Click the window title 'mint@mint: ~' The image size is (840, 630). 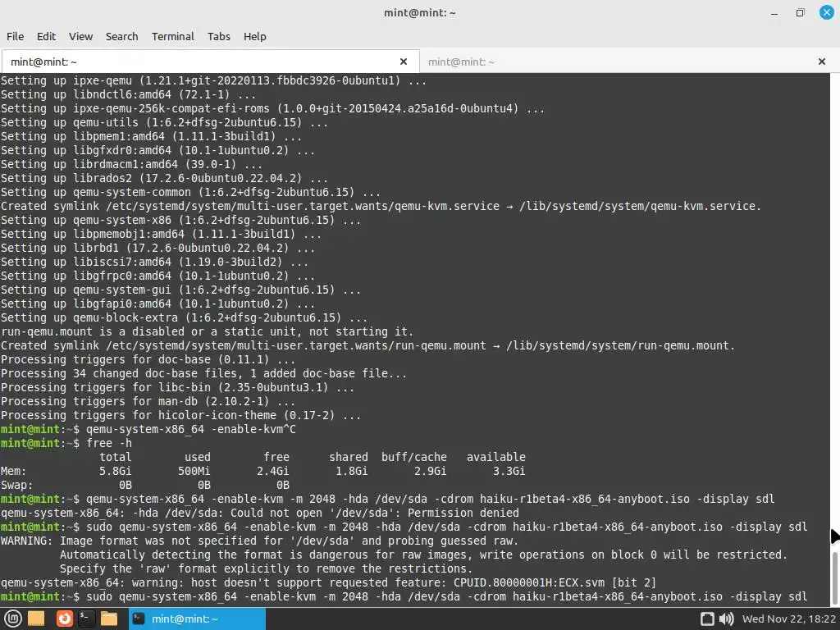pos(419,13)
